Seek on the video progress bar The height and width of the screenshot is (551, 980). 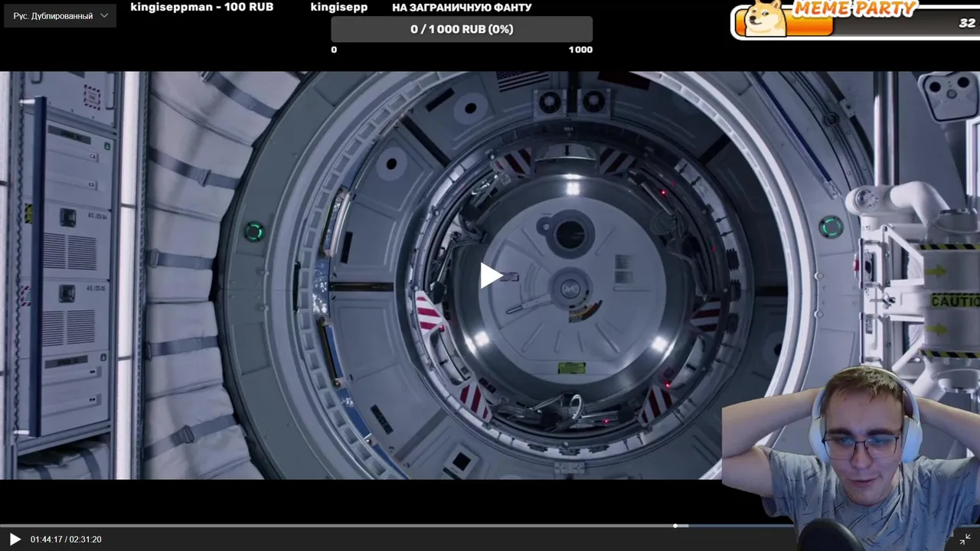coord(490,526)
